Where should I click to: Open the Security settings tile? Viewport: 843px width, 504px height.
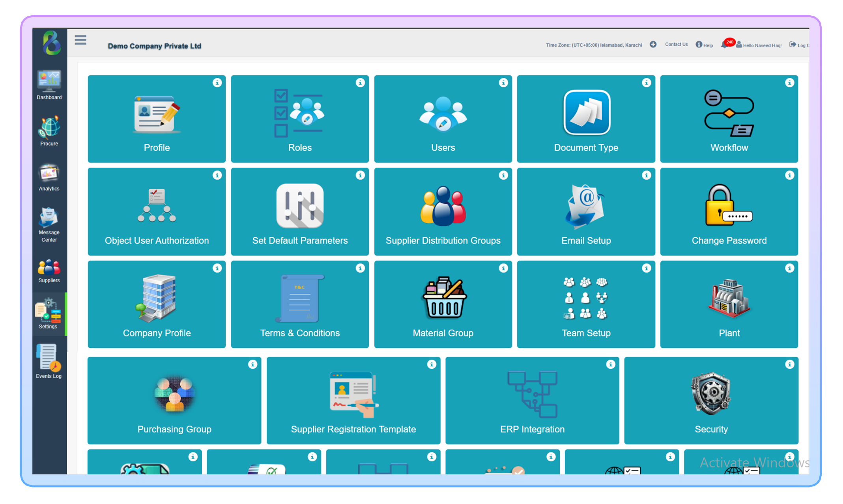[x=711, y=400]
